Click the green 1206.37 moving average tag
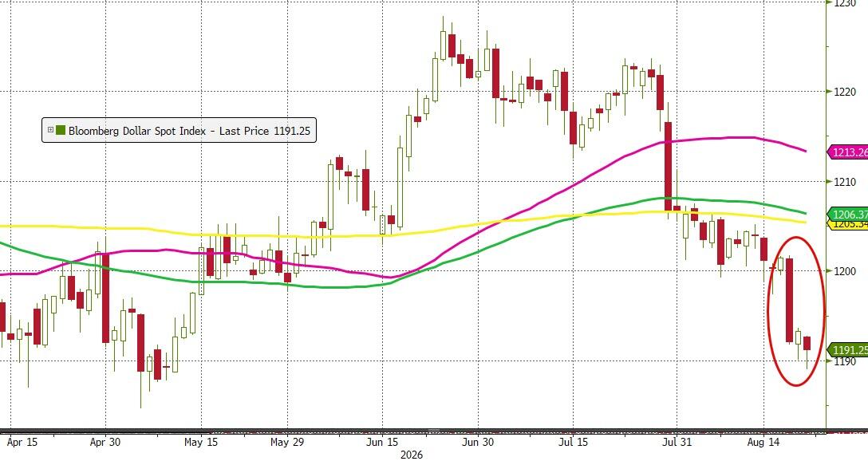The image size is (868, 461). (x=849, y=215)
